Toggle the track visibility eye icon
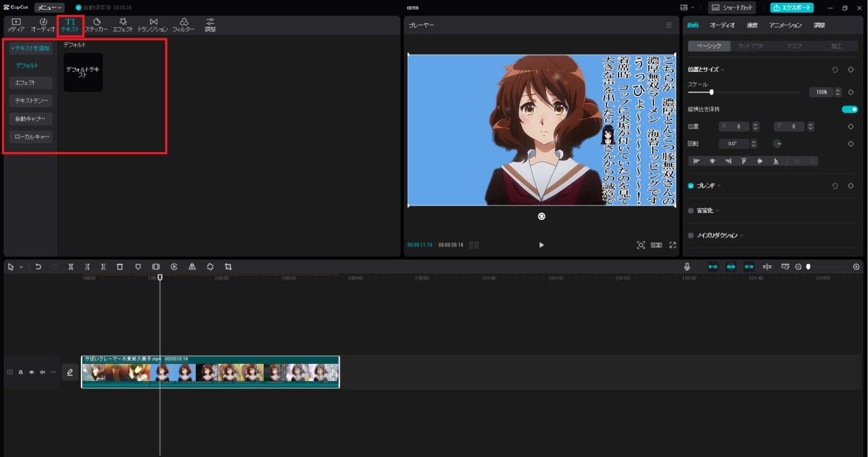The image size is (868, 457). click(x=32, y=372)
